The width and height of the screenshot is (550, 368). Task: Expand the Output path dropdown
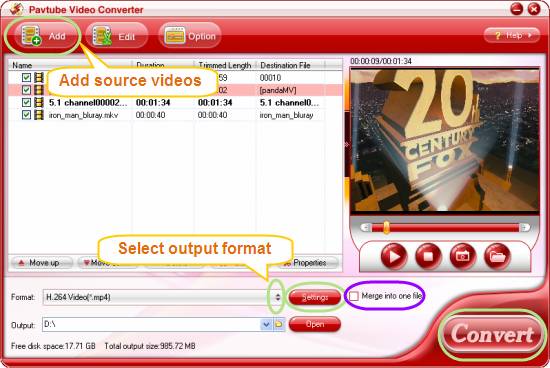(x=266, y=324)
